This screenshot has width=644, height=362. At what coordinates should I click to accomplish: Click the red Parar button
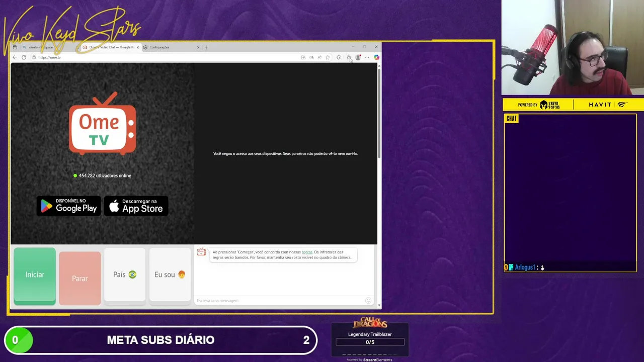coord(80,279)
